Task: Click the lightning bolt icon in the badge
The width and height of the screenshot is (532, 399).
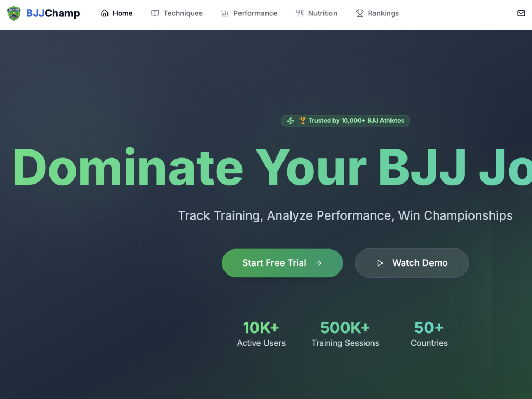Action: point(290,121)
